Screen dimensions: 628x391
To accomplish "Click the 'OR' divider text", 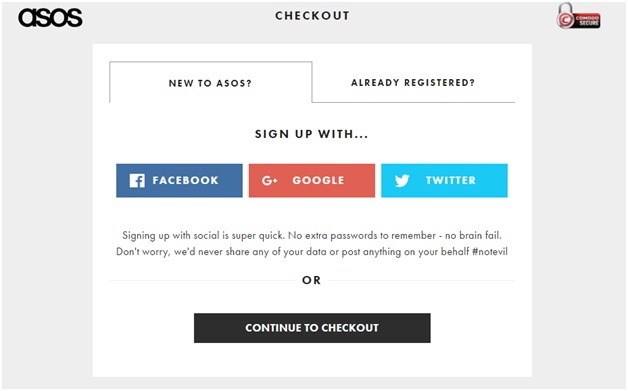I will click(311, 280).
